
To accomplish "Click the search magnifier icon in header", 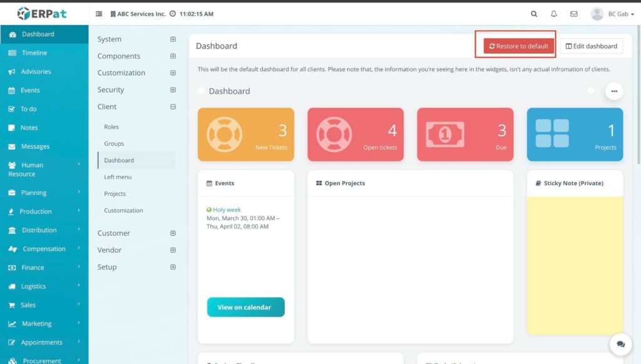I will click(534, 14).
